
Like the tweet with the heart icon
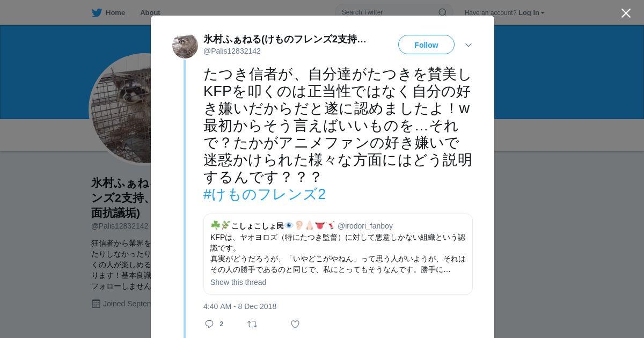pos(295,324)
